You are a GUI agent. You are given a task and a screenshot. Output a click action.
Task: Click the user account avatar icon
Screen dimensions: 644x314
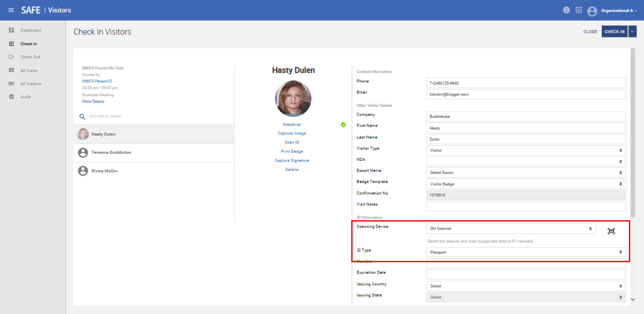pyautogui.click(x=592, y=11)
